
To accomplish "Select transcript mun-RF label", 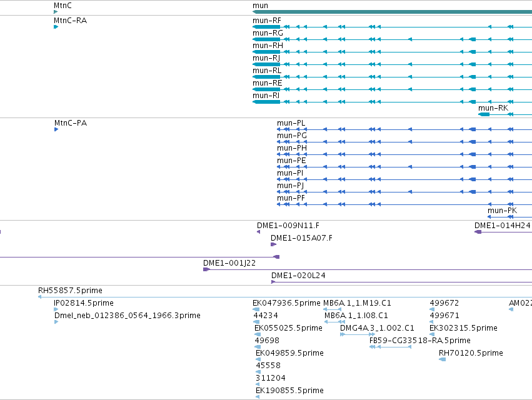I will [x=267, y=21].
